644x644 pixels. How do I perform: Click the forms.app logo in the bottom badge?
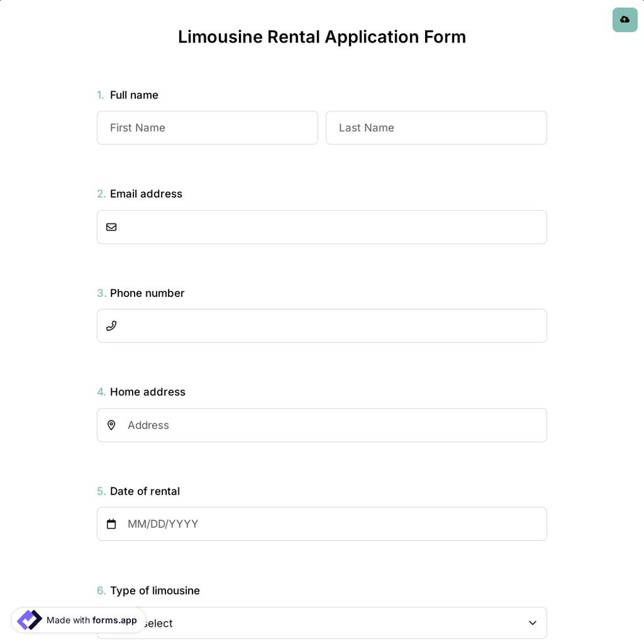29,620
